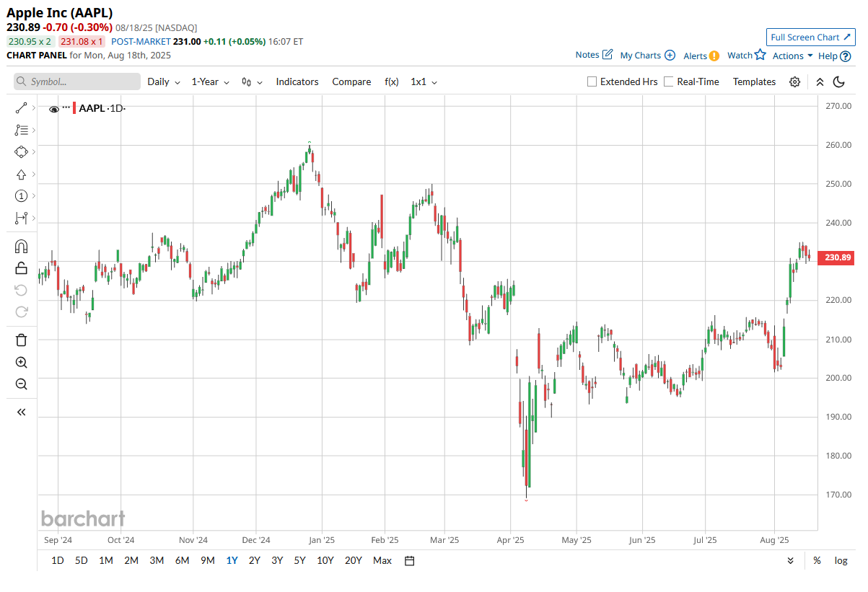The image size is (868, 592).
Task: Collapse chart header with double-up chevron
Action: [820, 82]
